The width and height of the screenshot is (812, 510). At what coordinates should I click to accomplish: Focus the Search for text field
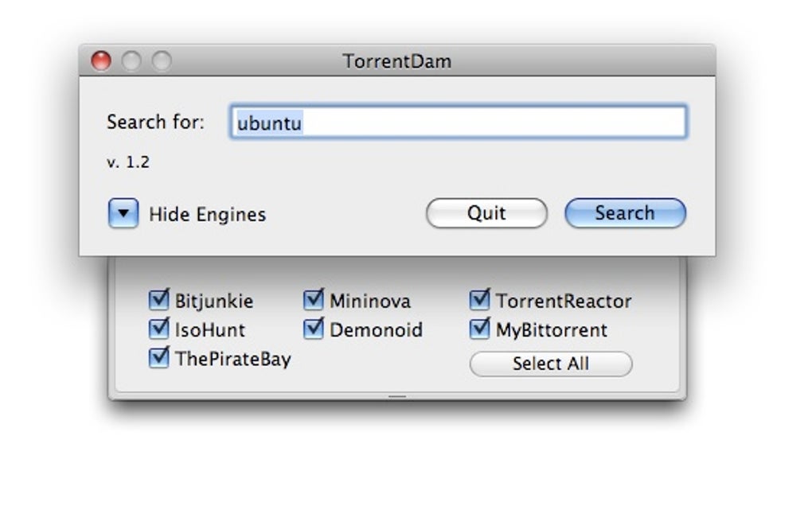[458, 123]
